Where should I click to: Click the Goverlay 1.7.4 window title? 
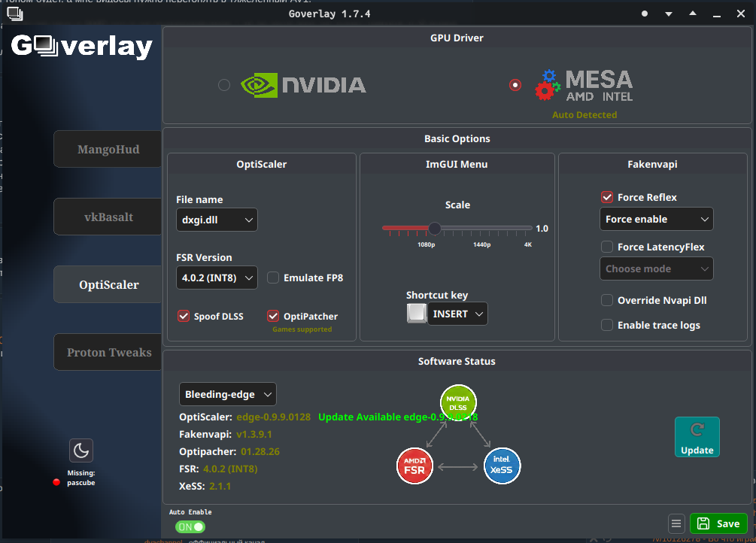tap(329, 14)
